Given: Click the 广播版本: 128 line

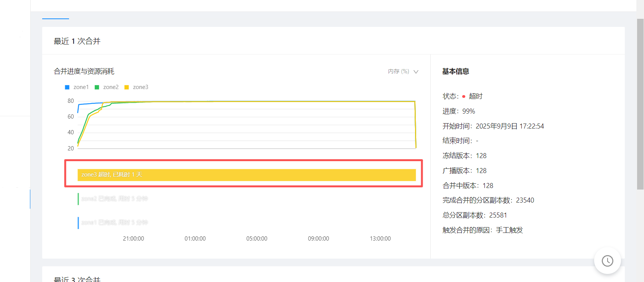Looking at the screenshot, I should pos(464,171).
